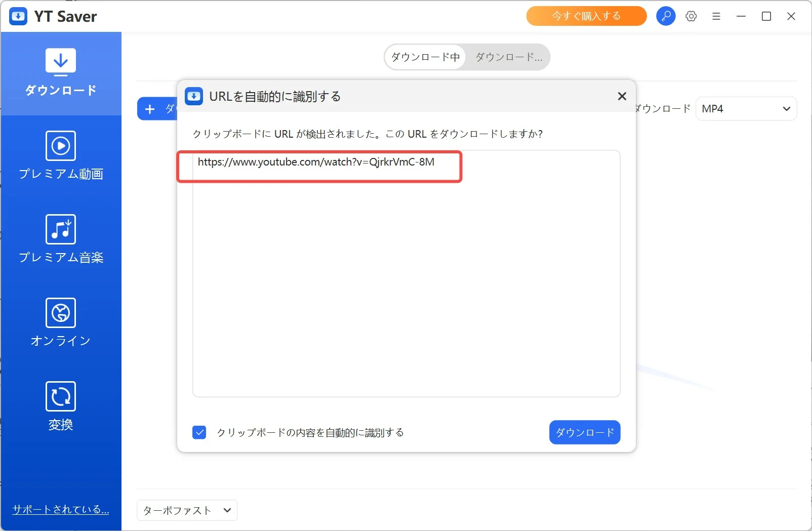Uncheck automatic clipboard detection checkbox
The image size is (812, 531).
pyautogui.click(x=199, y=432)
